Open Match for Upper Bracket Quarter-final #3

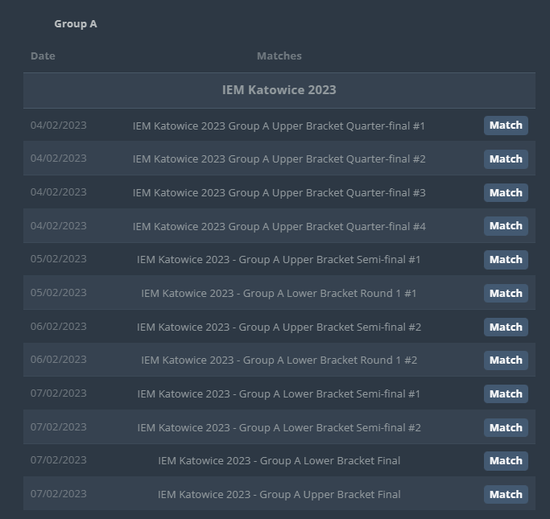tap(506, 193)
